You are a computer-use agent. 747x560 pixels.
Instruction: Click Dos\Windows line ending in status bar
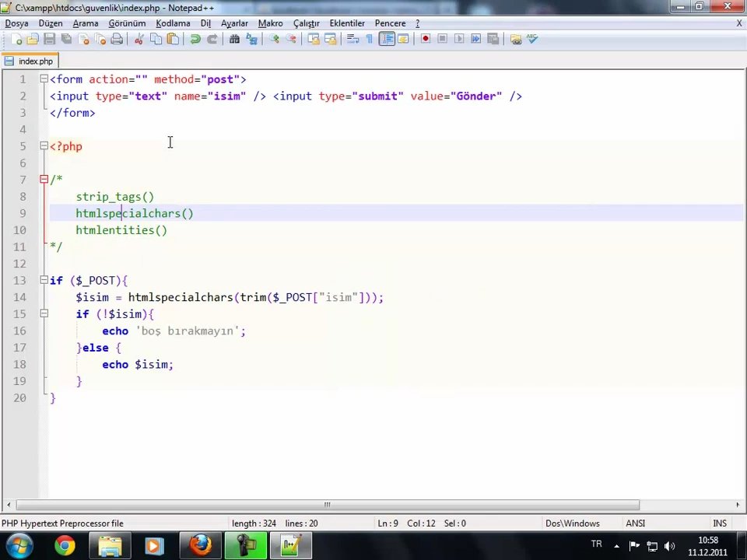572,523
